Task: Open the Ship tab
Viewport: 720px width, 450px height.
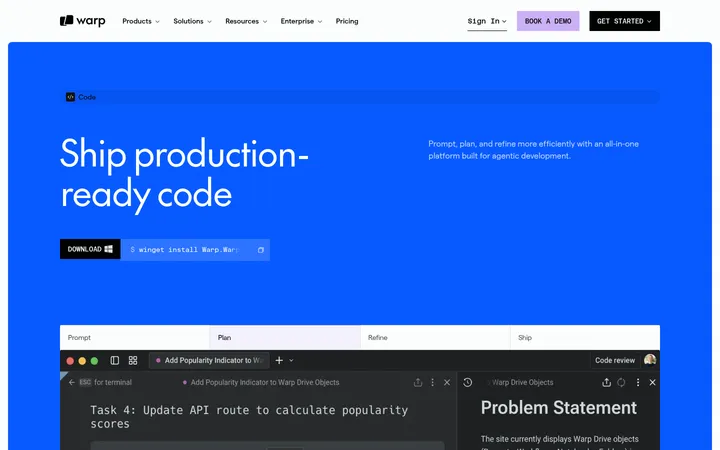Action: 585,338
